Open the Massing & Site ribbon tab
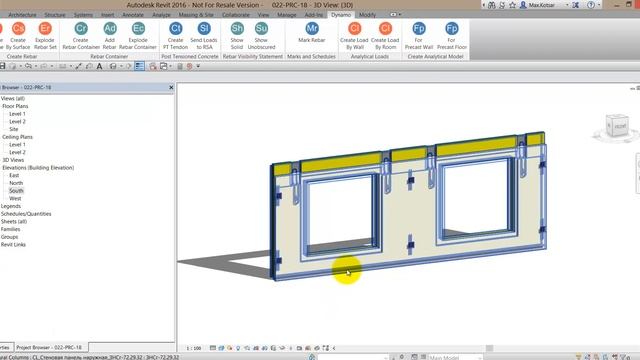Screen dimensions: 640x360 (196, 15)
